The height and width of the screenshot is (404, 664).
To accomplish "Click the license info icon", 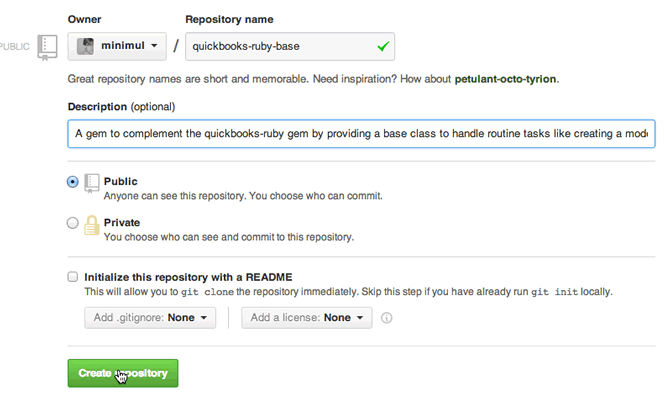I will pos(387,318).
